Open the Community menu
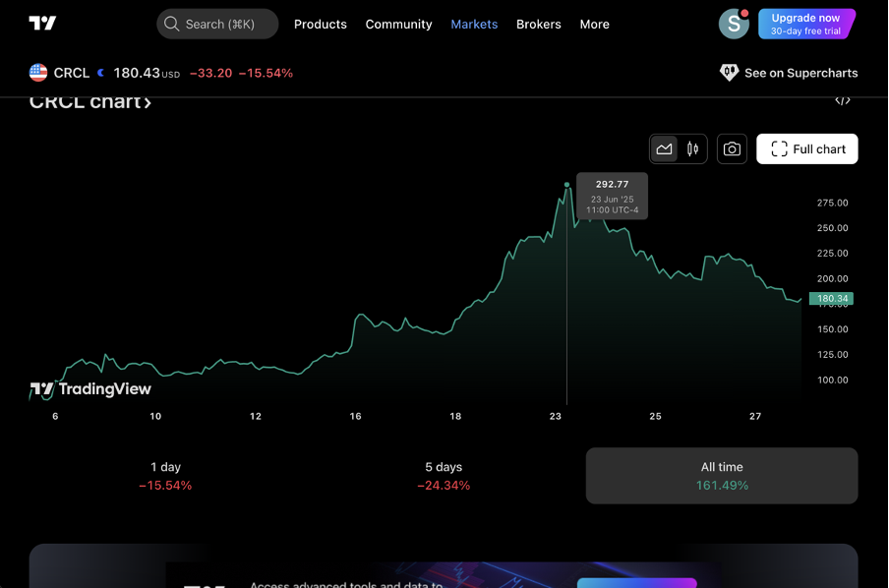The image size is (889, 588). [398, 25]
